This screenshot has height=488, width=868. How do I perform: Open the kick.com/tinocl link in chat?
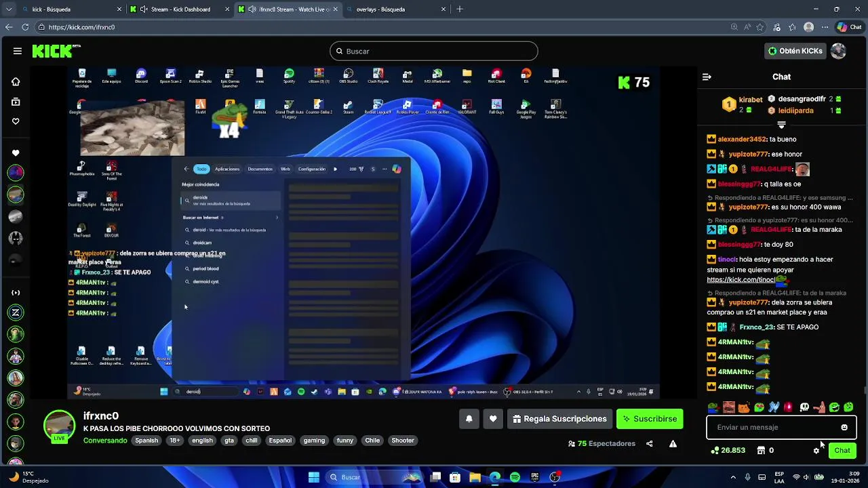coord(741,280)
